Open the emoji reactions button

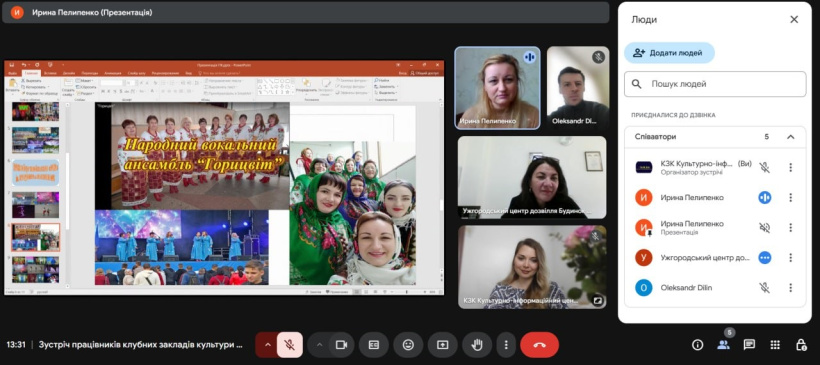click(408, 345)
